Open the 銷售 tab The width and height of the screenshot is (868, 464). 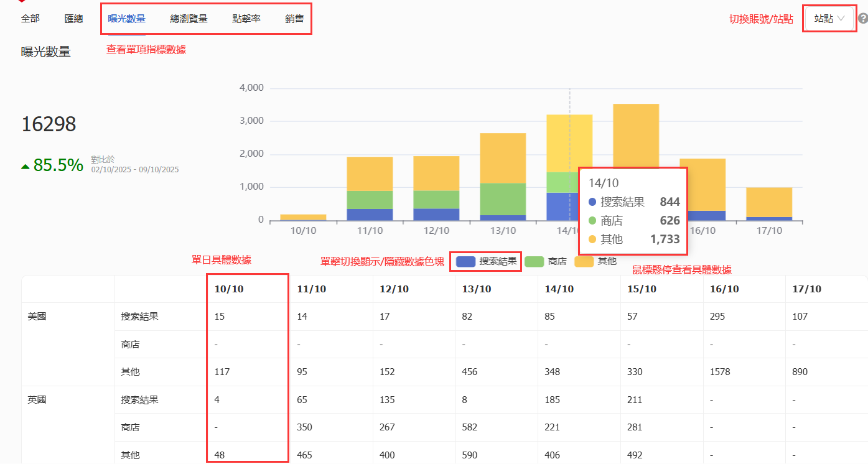pos(294,19)
